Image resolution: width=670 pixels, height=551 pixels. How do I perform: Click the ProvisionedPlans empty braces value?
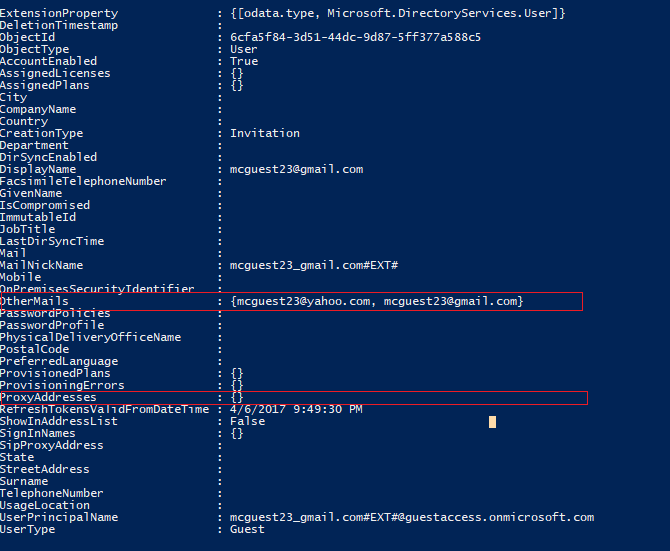tap(237, 373)
